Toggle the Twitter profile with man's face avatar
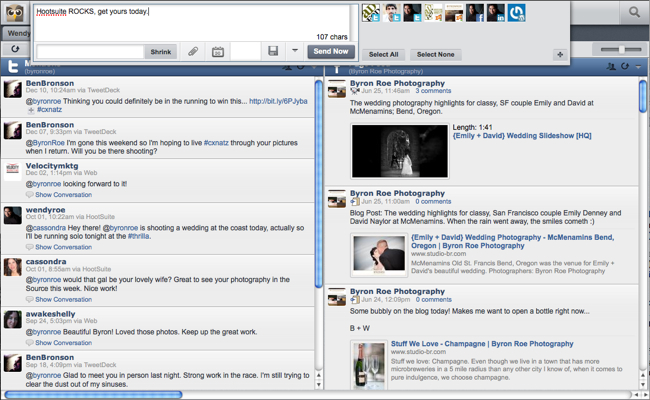650x400 pixels. [392, 13]
